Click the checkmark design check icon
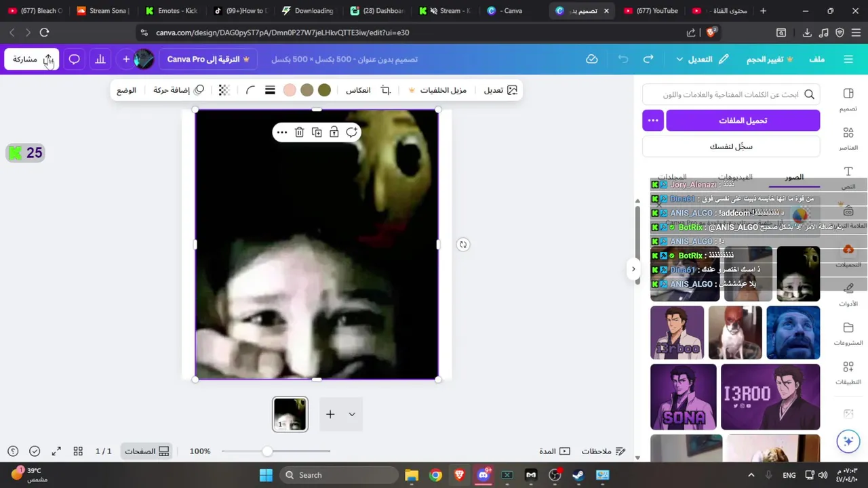Screen dimensions: 868x488 [35, 451]
